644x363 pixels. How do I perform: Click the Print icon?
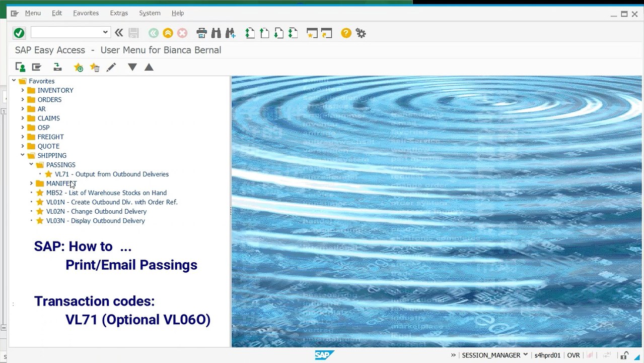(202, 33)
